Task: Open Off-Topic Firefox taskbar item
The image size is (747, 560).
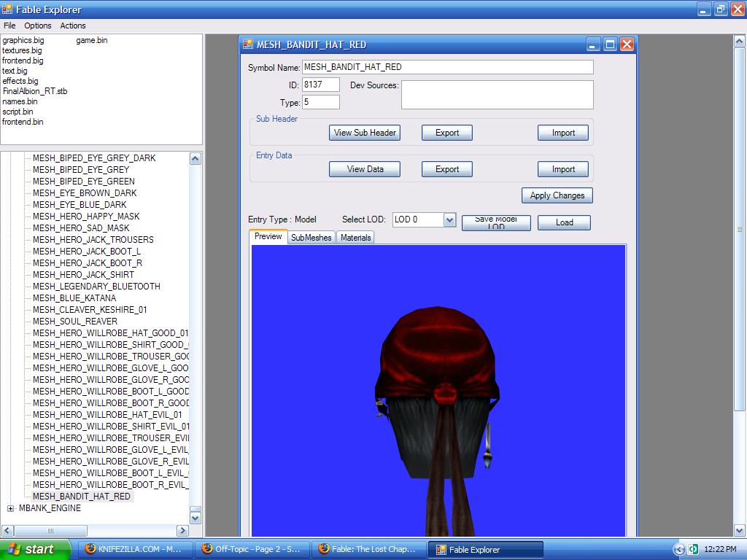Action: (x=252, y=549)
